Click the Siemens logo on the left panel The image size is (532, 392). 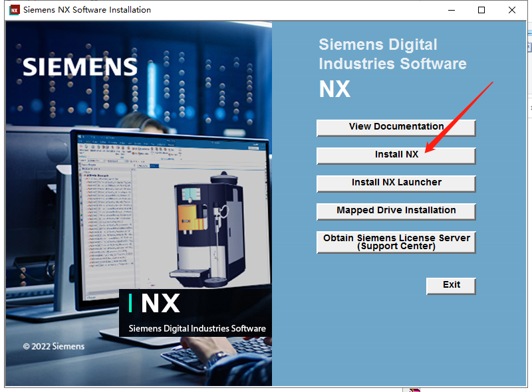79,67
